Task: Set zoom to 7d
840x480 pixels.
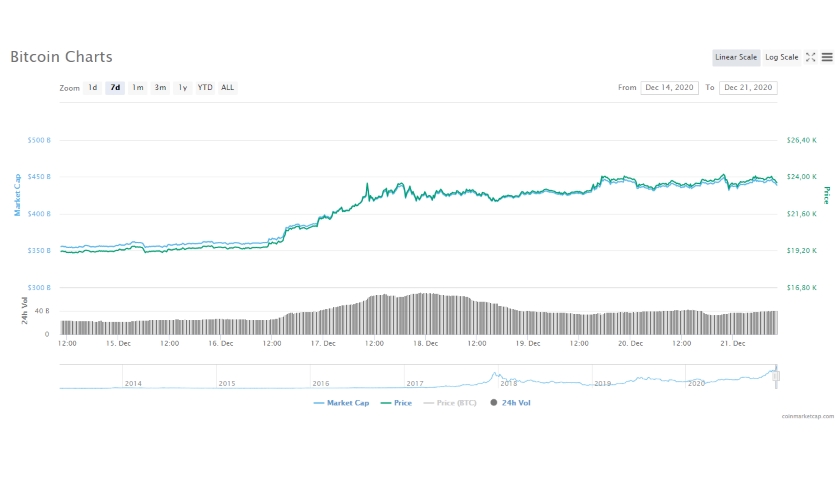Action: pos(115,88)
